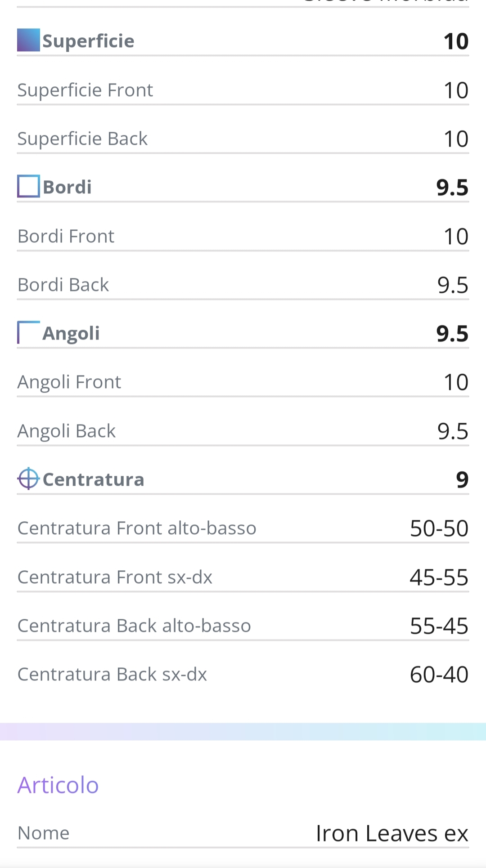Select the Angoli heading label
The width and height of the screenshot is (486, 868).
71,334
